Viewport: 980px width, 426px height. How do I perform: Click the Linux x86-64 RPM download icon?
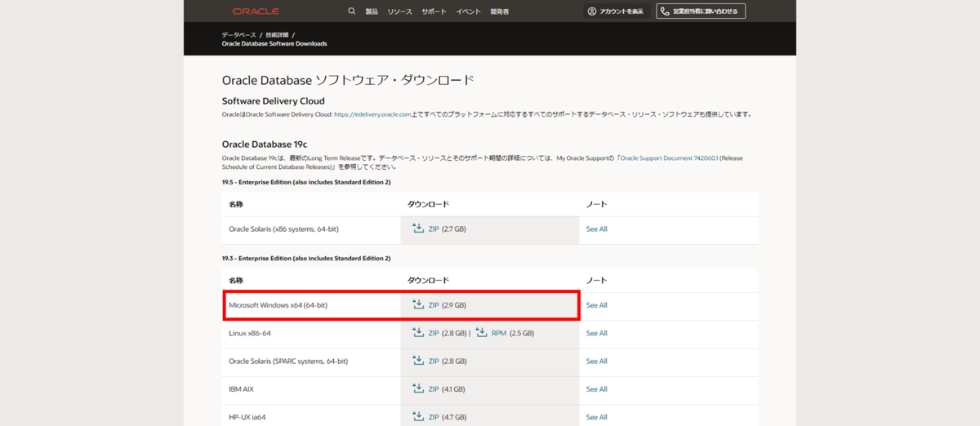(481, 332)
